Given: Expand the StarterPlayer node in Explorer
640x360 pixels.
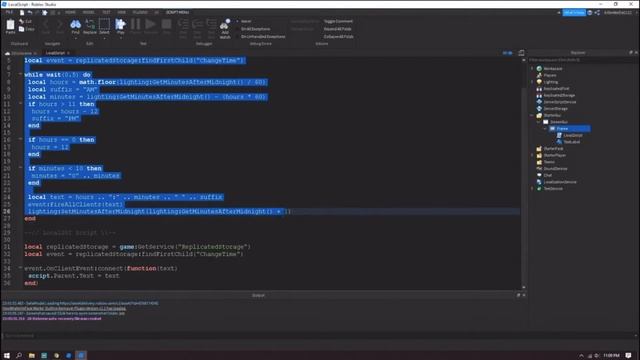Looking at the screenshot, I should point(532,155).
